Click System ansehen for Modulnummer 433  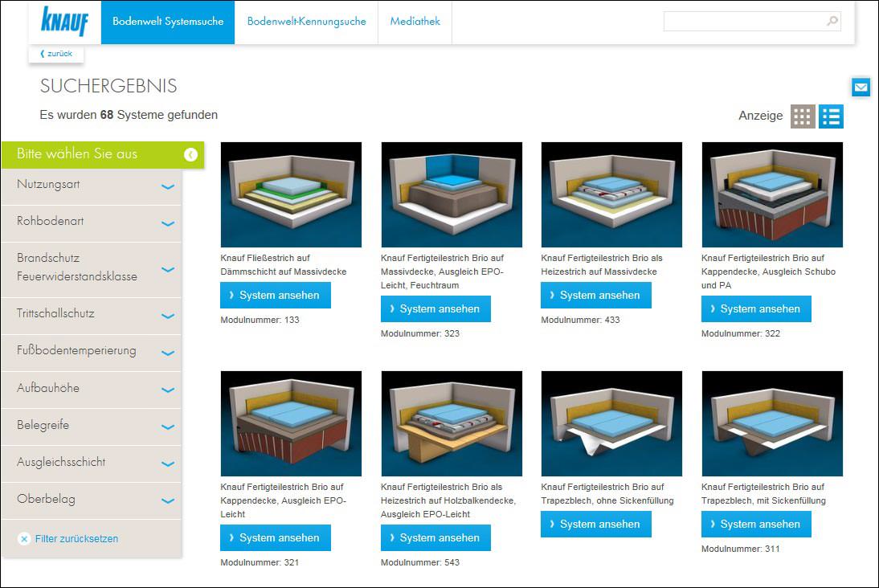point(596,296)
